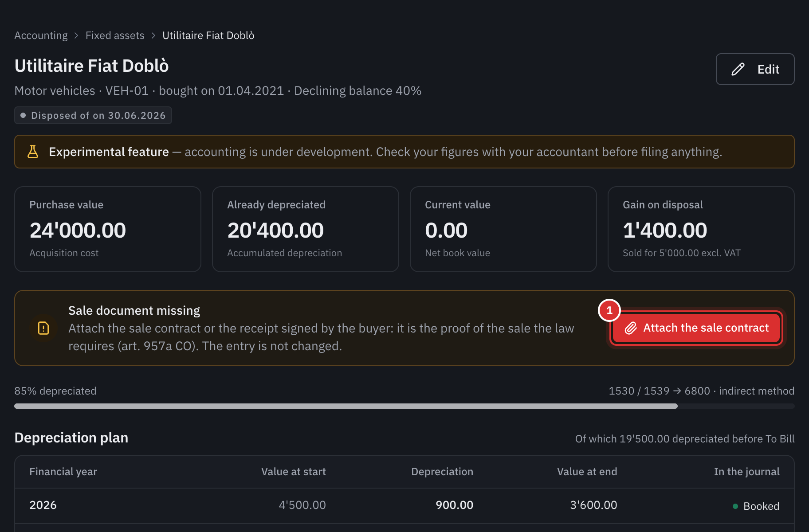The image size is (809, 532).
Task: Go to Fixed assets breadcrumb
Action: click(115, 35)
